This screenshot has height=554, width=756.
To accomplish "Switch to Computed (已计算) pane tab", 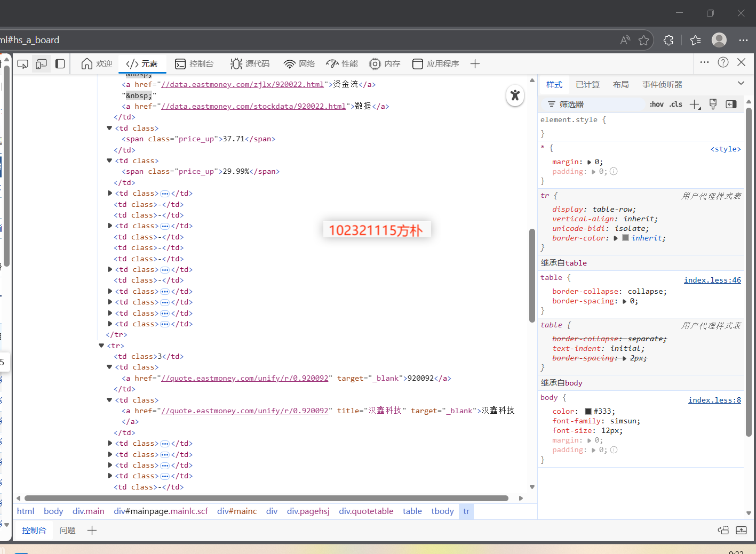I will tap(587, 85).
